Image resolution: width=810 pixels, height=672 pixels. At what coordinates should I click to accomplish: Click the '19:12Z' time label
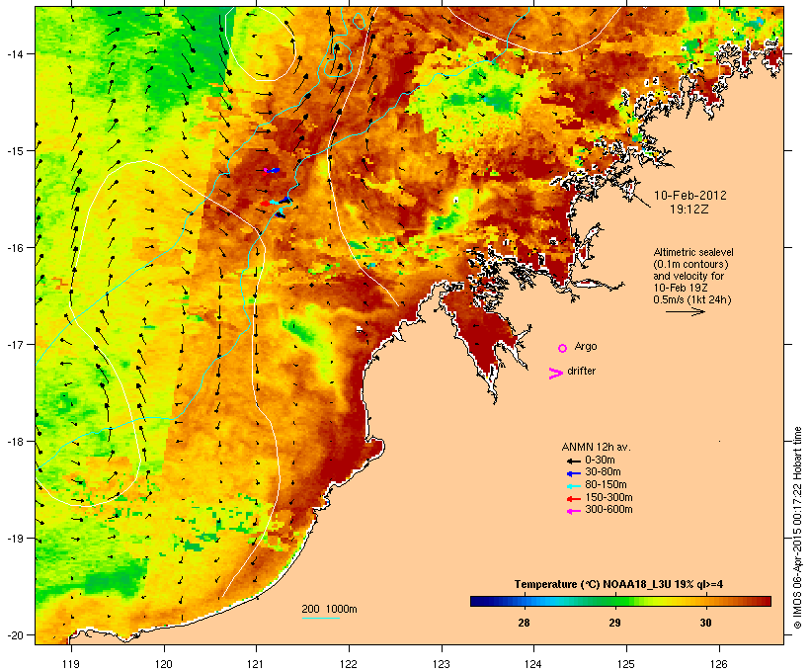689,210
